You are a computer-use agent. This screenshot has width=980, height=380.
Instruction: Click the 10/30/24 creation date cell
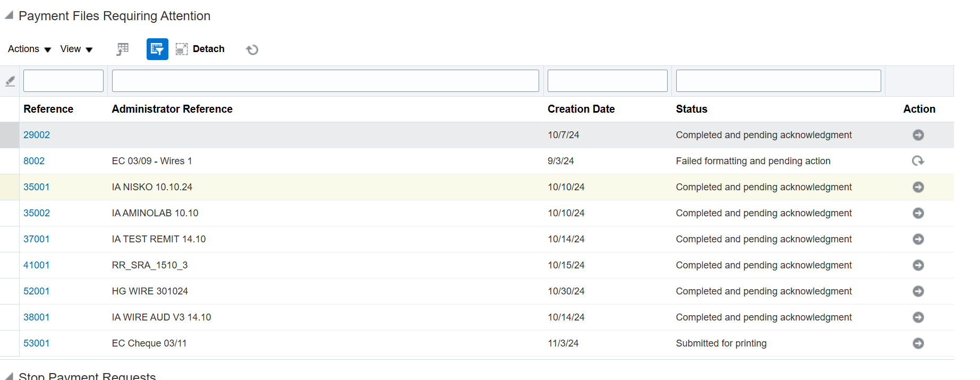[566, 291]
